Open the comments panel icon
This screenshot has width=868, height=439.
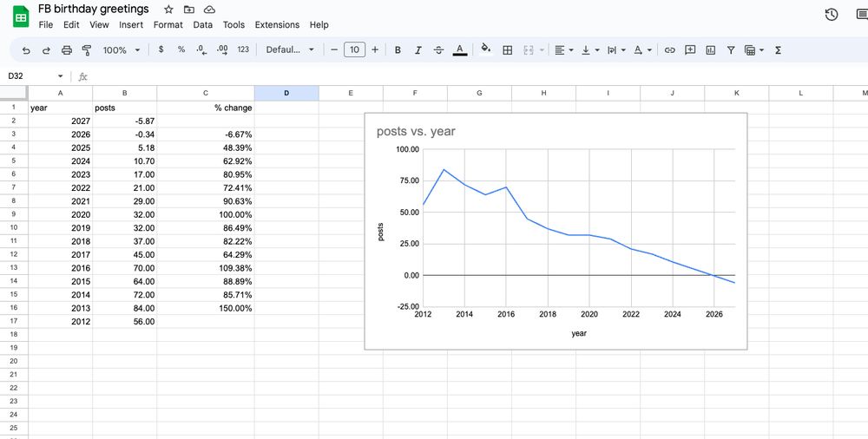point(861,15)
